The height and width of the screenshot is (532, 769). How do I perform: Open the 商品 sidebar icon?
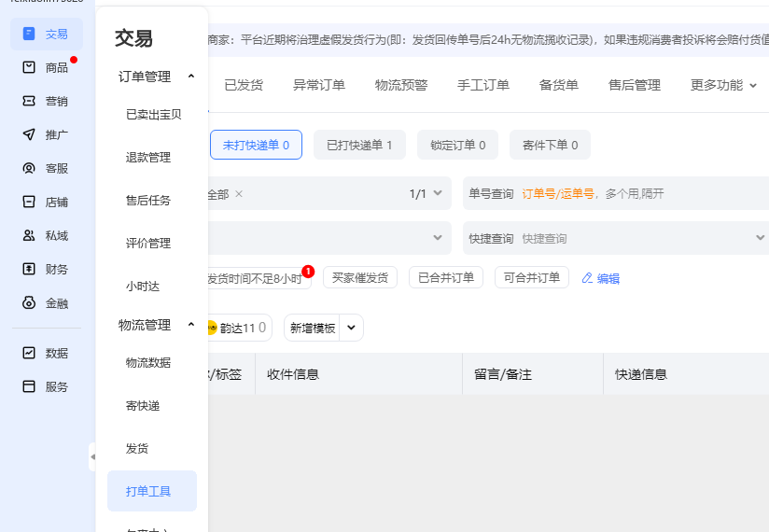coord(29,67)
